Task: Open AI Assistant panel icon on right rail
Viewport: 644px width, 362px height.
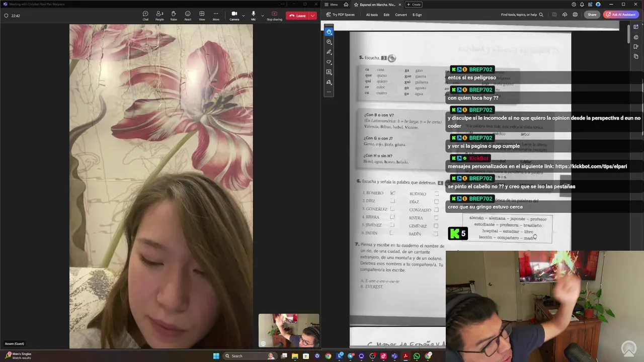Action: point(636,27)
